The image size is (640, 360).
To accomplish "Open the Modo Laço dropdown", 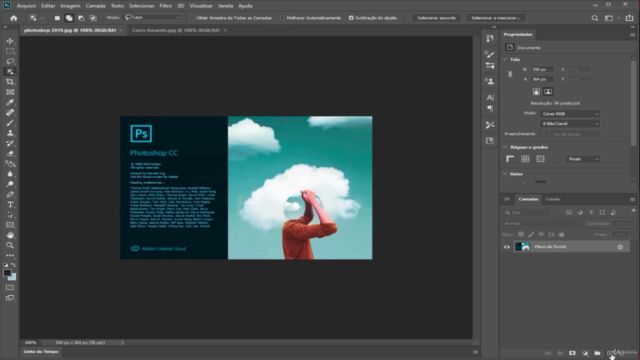I will coord(153,18).
